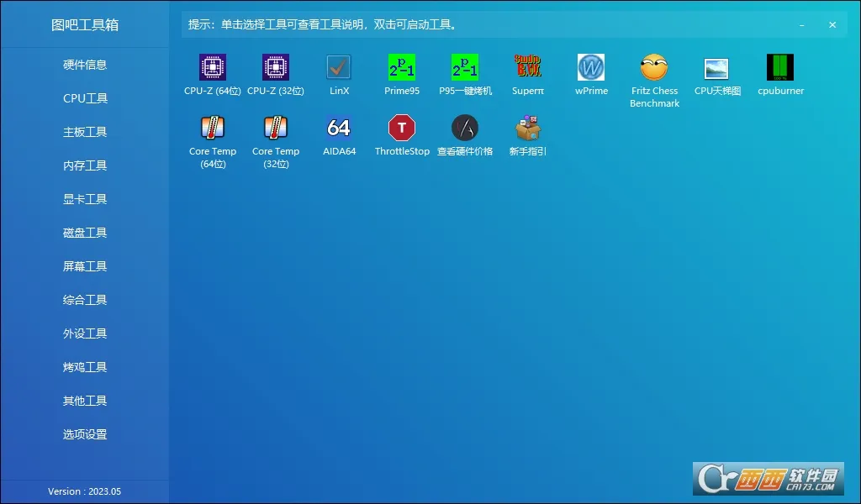861x504 pixels.
Task: Open the 查看硬件价格 tool
Action: 465,128
